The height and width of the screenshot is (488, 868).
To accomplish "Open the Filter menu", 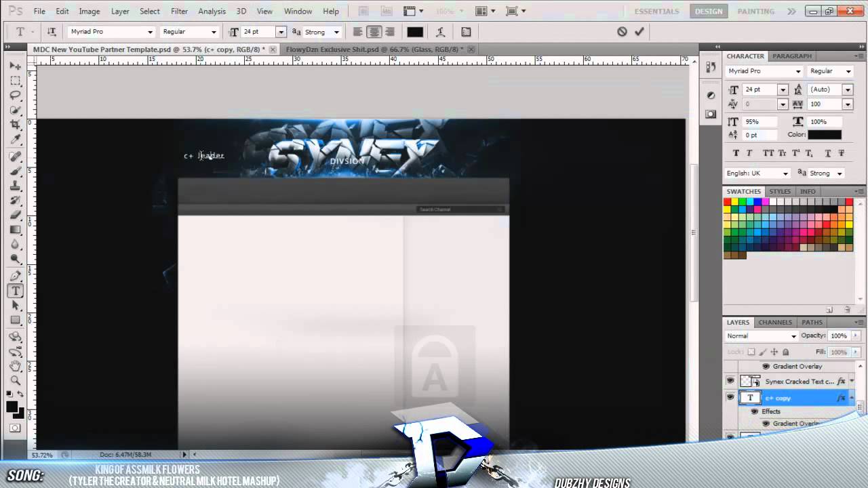I will 179,12.
